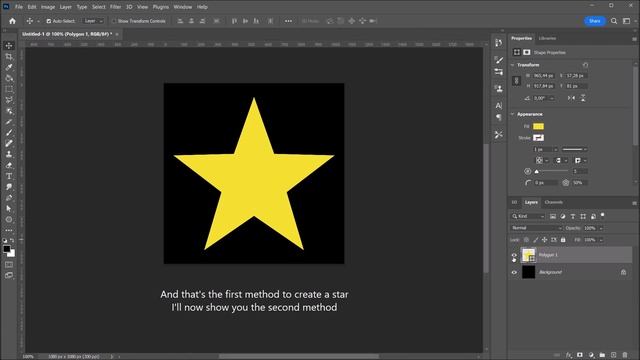Open the blend mode Normal dropdown

point(537,228)
